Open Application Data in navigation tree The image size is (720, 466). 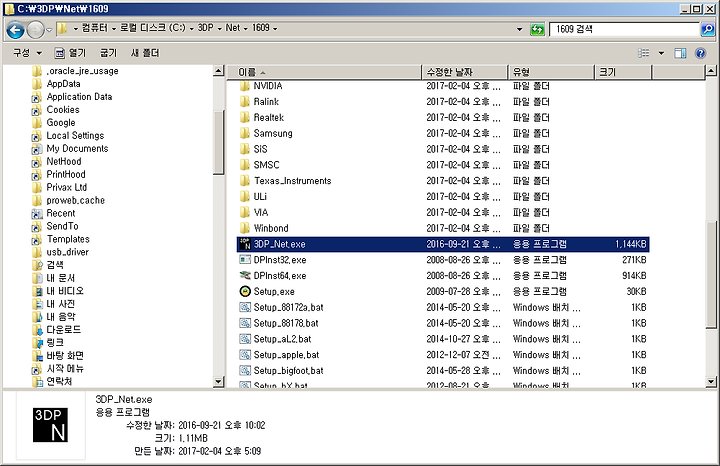coord(79,97)
